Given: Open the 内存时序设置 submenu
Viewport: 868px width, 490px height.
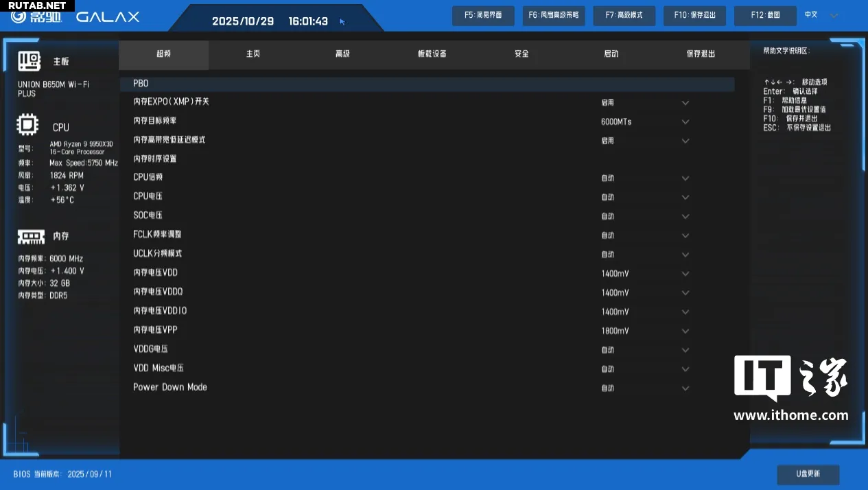Looking at the screenshot, I should click(x=155, y=159).
